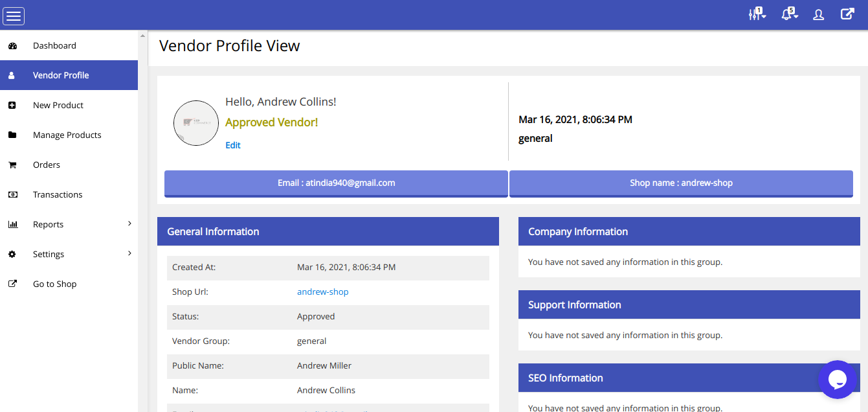Click the Shop name andrew-shop button
868x412 pixels.
coord(681,183)
